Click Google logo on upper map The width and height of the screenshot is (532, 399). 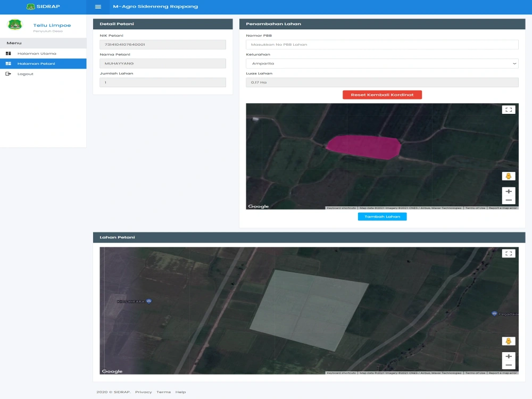pyautogui.click(x=258, y=206)
